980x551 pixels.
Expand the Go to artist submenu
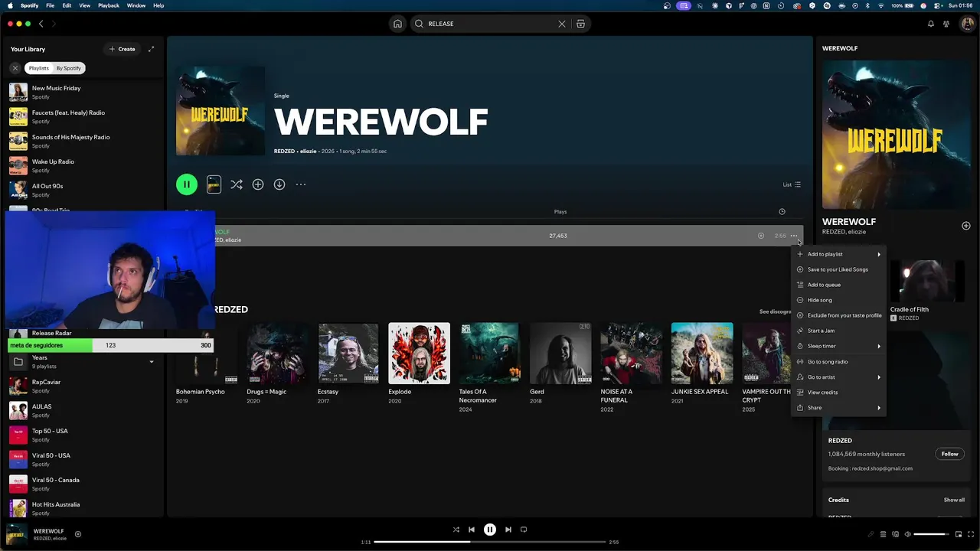click(839, 377)
